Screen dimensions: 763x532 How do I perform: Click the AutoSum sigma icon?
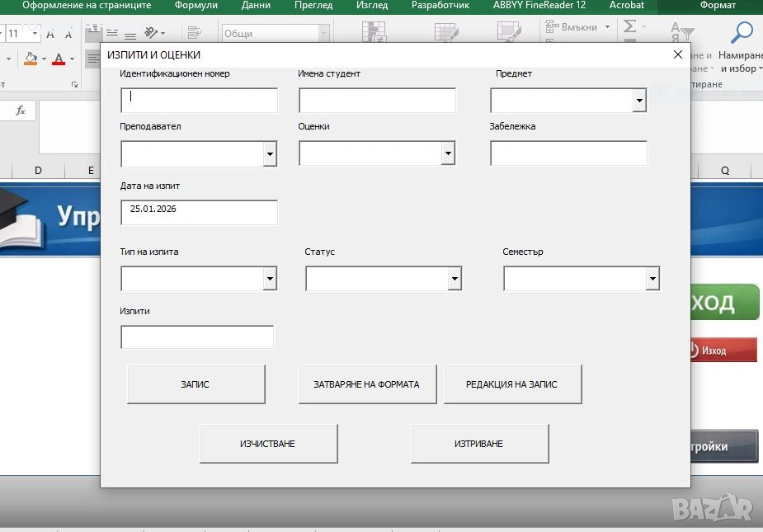[x=630, y=27]
